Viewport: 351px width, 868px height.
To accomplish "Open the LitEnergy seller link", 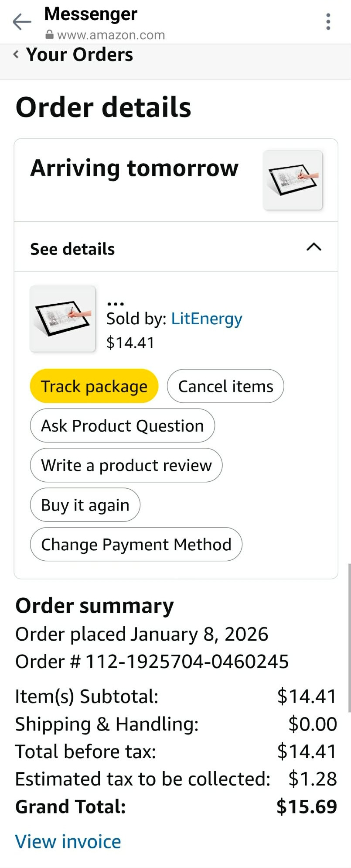I will click(x=206, y=319).
